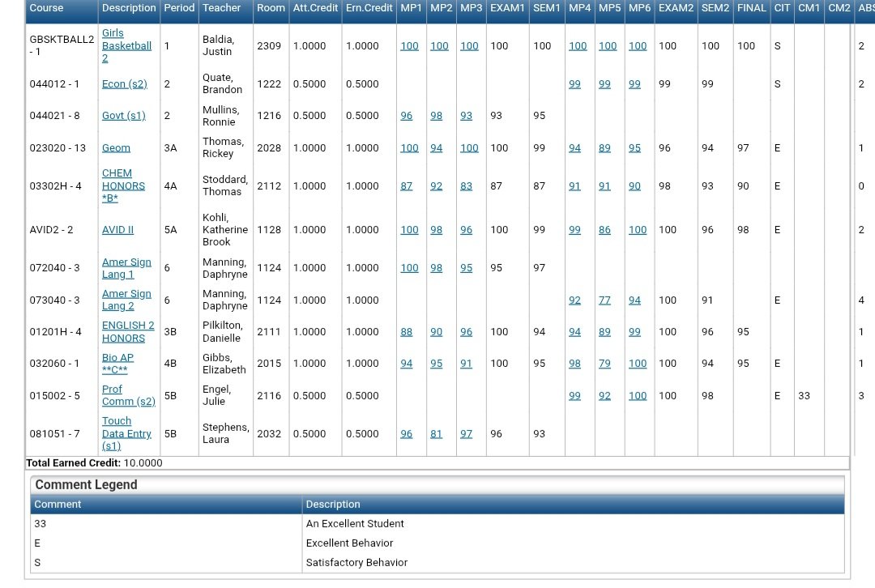Open CHEM HONORS MP2 grade 92

tap(437, 185)
